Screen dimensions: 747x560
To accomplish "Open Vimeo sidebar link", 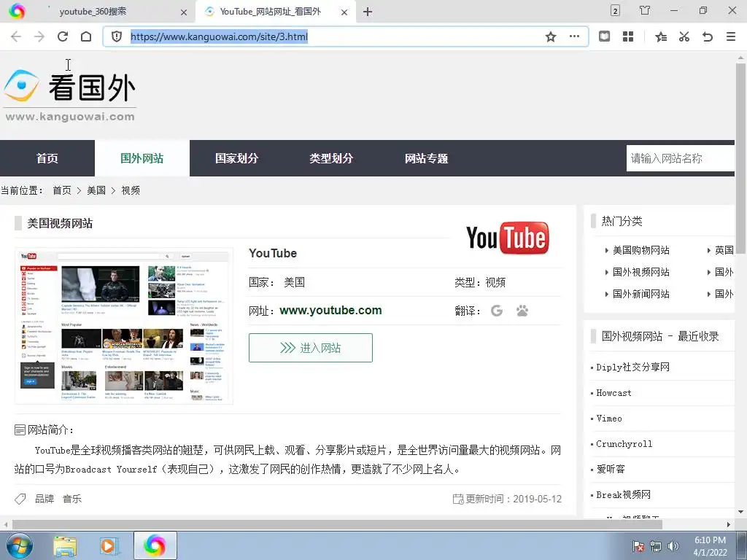I will 609,419.
